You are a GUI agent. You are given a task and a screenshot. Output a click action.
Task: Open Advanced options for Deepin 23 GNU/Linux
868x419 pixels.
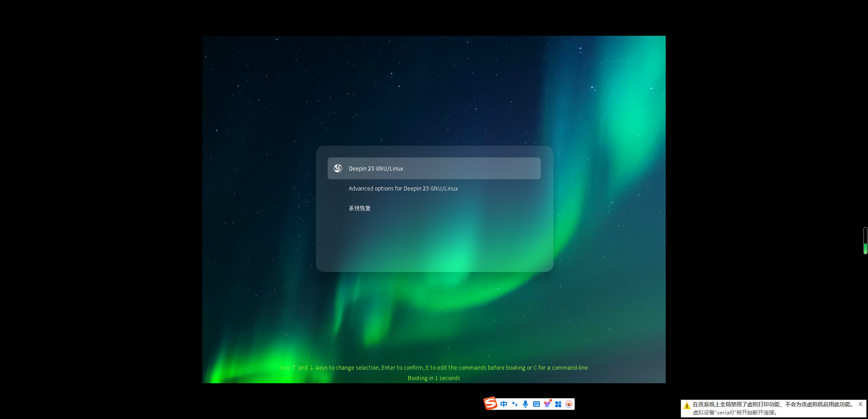pos(403,189)
